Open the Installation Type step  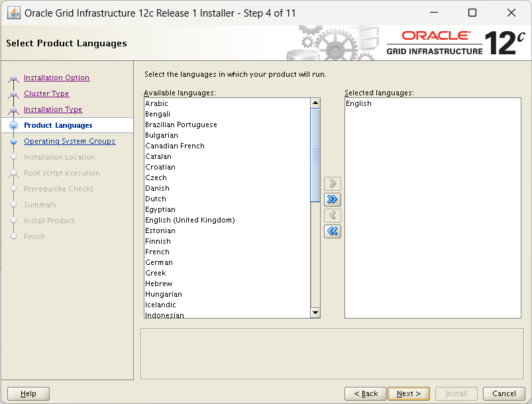[53, 109]
